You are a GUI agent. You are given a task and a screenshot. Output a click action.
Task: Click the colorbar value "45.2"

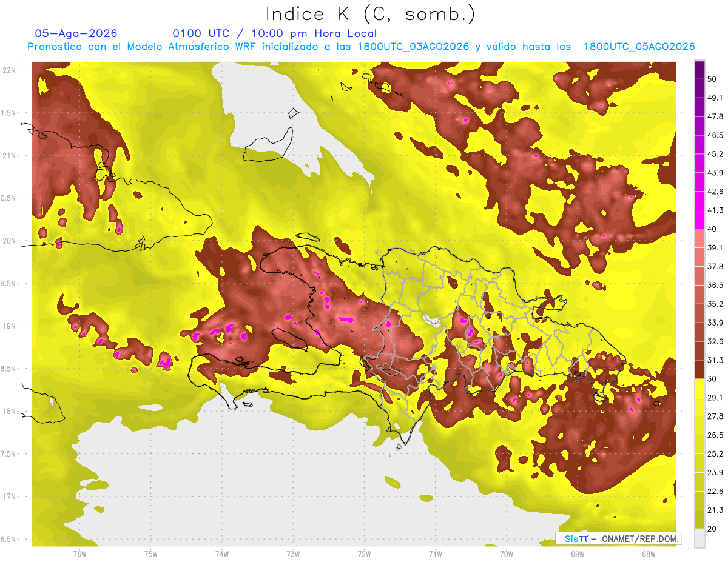point(715,154)
